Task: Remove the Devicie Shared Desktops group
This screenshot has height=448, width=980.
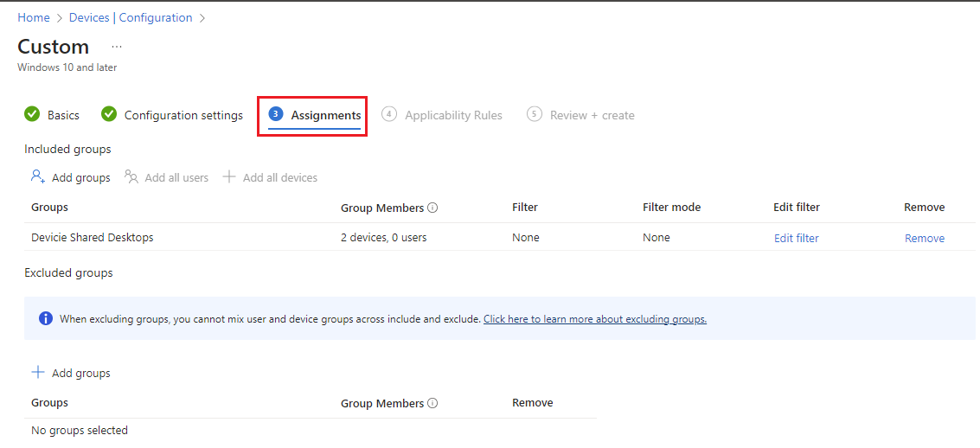Action: (924, 238)
